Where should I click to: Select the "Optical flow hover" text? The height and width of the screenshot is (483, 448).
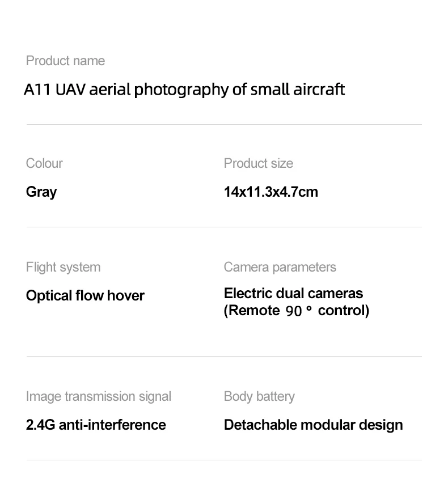(85, 295)
